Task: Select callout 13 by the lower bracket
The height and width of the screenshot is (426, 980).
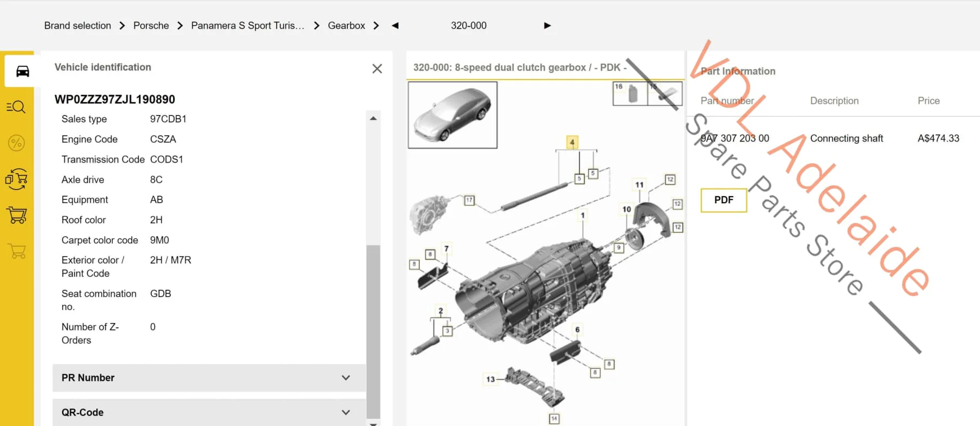Action: click(x=491, y=379)
